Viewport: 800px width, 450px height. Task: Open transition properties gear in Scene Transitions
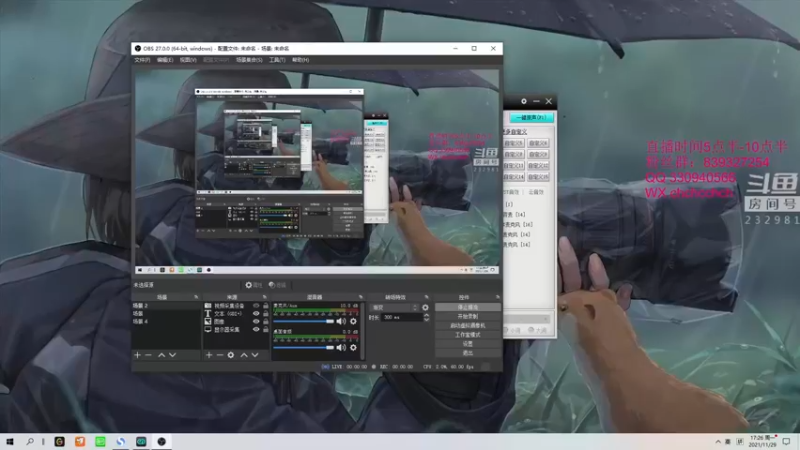tap(425, 308)
